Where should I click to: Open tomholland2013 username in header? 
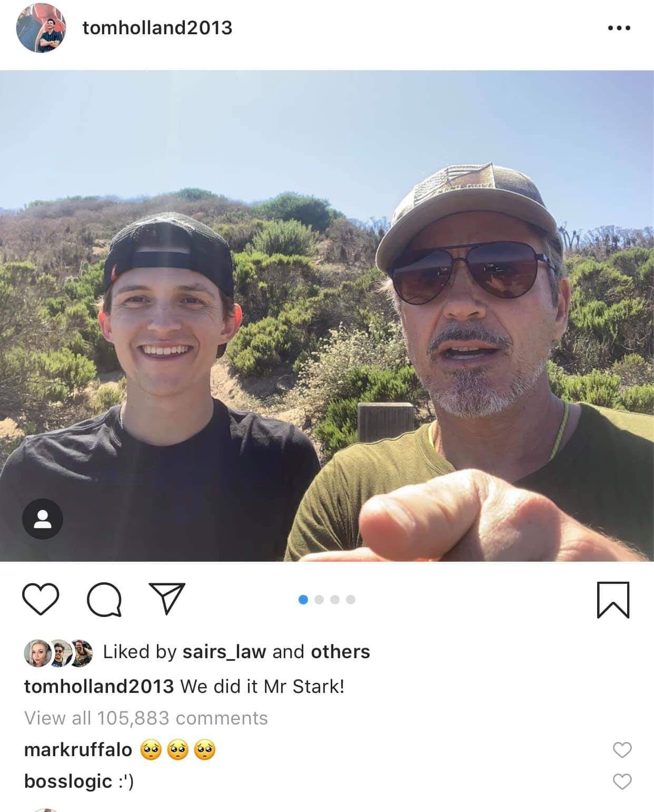tap(157, 27)
